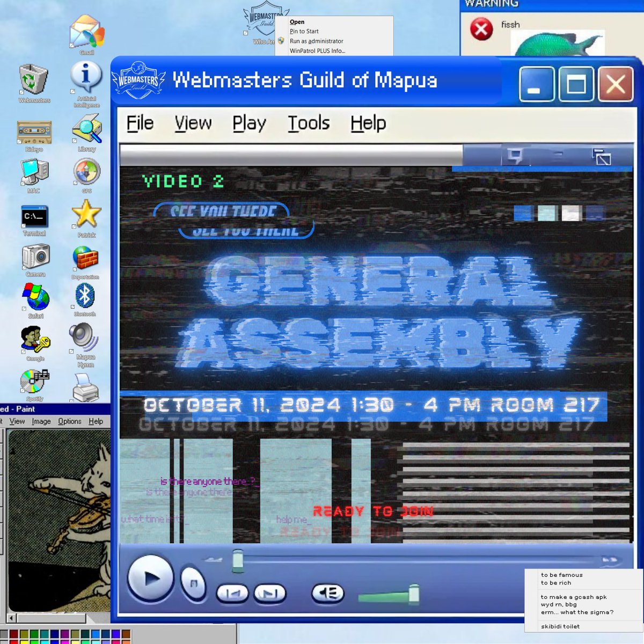Viewport: 644px width, 644px height.
Task: Click 'erm... what the sigma?' suggestion
Action: 577,612
